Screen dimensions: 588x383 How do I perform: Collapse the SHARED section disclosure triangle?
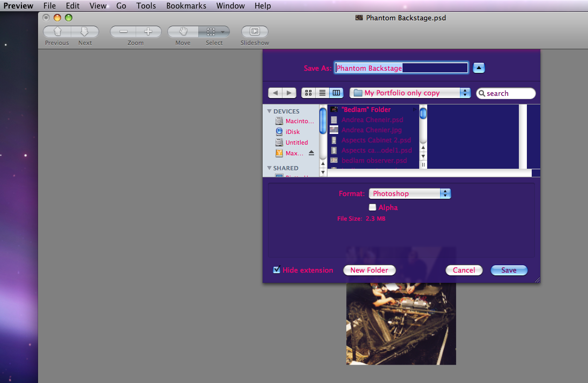click(269, 168)
